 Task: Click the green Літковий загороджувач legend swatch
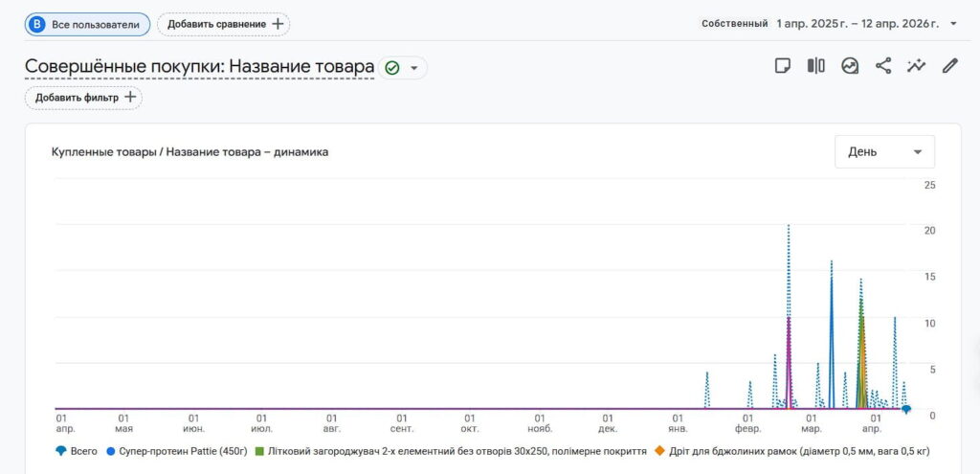pos(260,450)
